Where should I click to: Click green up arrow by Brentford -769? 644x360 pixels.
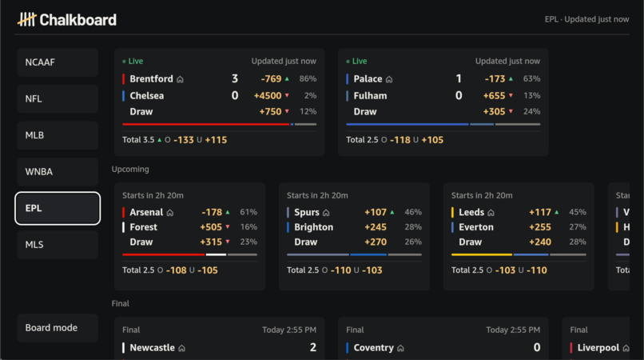(287, 78)
